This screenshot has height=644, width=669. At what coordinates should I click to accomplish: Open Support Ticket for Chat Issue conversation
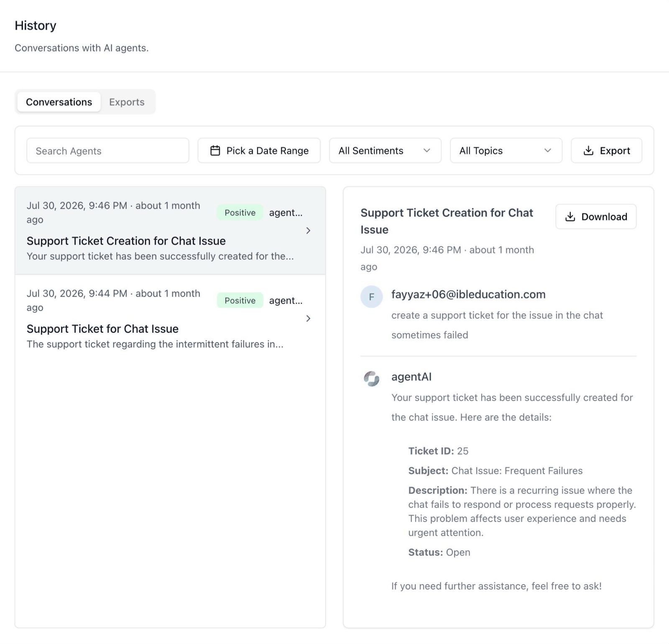click(x=170, y=318)
